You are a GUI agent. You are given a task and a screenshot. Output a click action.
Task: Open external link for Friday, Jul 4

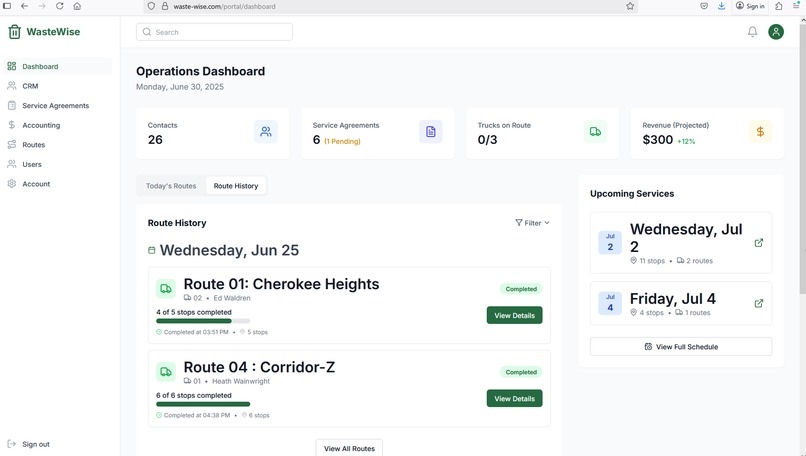pyautogui.click(x=759, y=303)
